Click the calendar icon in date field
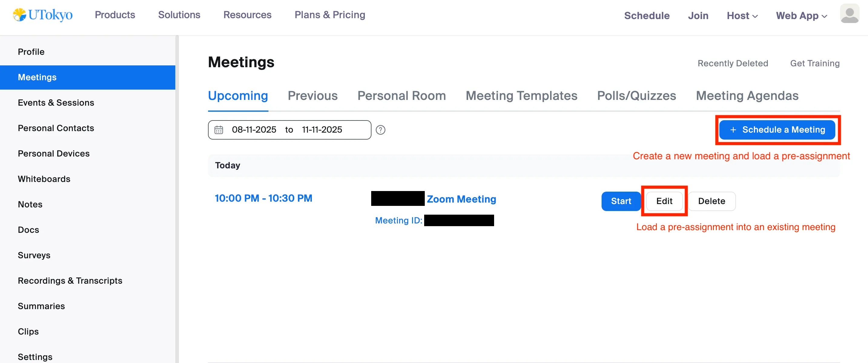Viewport: 868px width, 363px height. pos(219,130)
